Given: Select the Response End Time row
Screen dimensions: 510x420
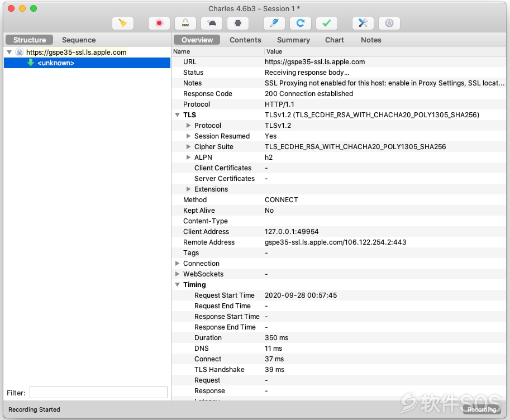Looking at the screenshot, I should [339, 327].
